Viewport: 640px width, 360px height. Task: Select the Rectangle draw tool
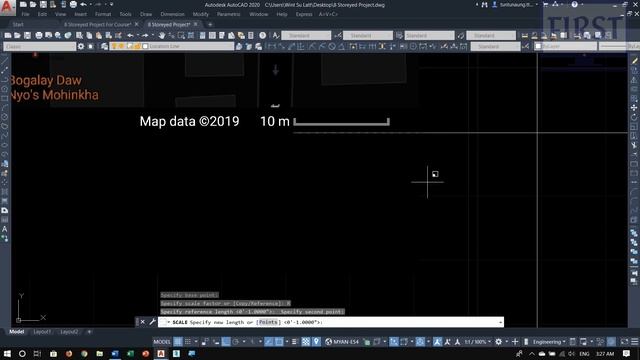point(4,98)
